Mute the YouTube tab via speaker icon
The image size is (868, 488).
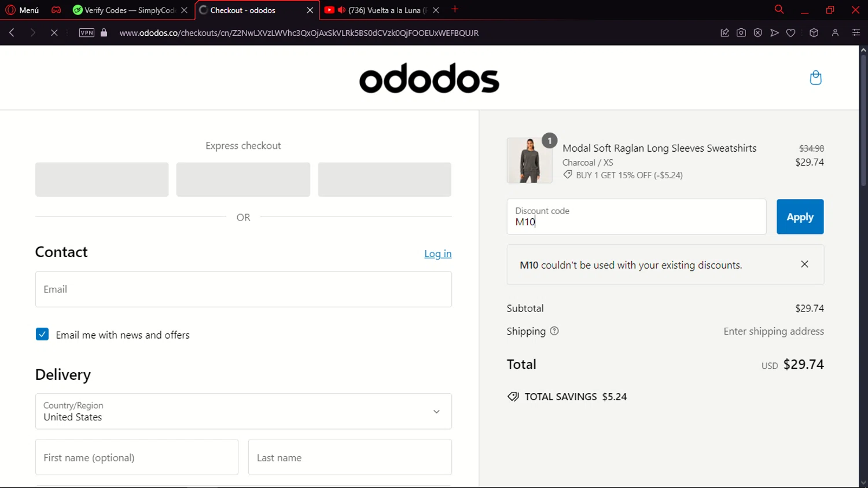tap(341, 10)
